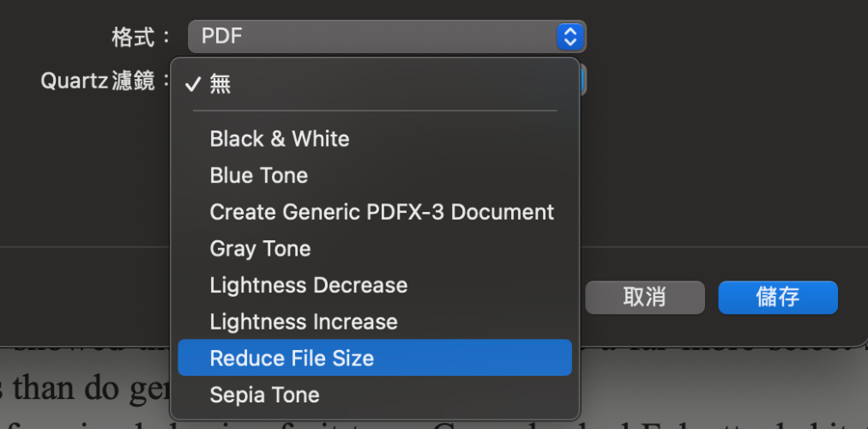Screen dimensions: 868x429
Task: Select the Sepia Tone filter
Action: 264,395
